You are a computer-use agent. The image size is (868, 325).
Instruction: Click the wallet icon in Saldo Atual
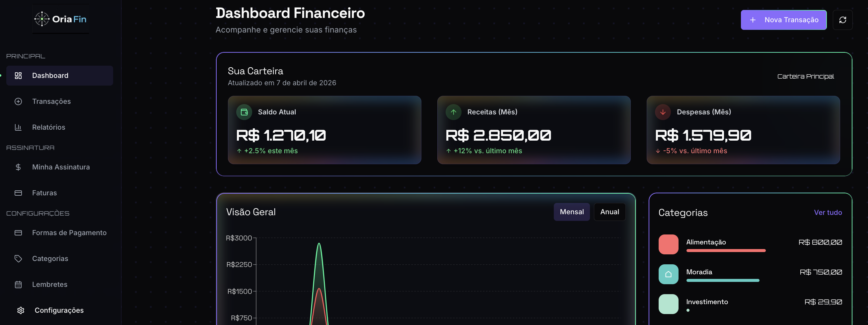pos(244,112)
